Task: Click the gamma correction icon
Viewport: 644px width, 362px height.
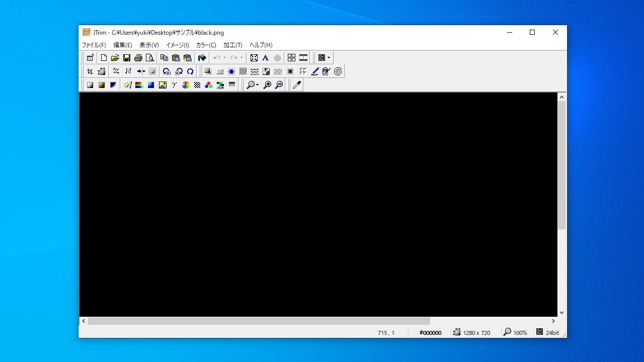Action: click(174, 85)
